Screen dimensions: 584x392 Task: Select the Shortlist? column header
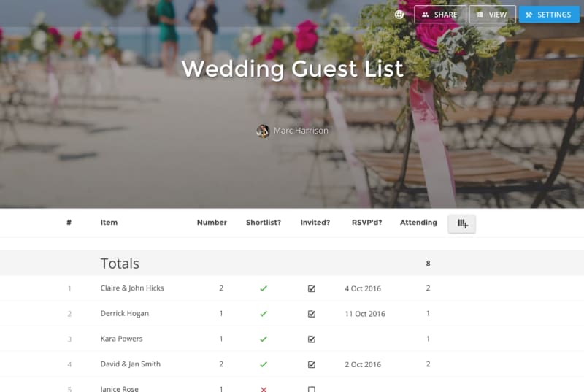pos(264,223)
